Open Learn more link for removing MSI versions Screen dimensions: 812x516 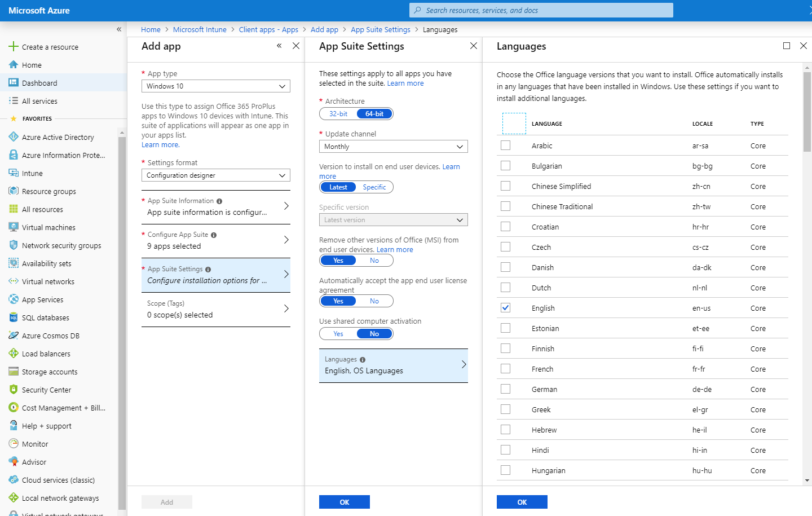[x=395, y=250]
